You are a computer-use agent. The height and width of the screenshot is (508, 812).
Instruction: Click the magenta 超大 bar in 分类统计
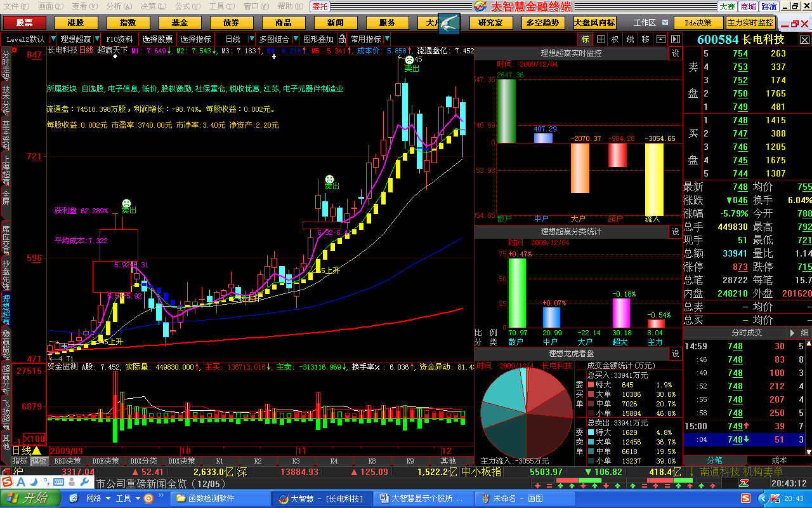(621, 313)
